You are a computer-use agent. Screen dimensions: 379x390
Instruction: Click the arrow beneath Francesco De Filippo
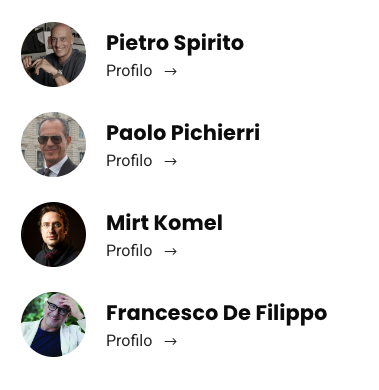click(x=170, y=341)
